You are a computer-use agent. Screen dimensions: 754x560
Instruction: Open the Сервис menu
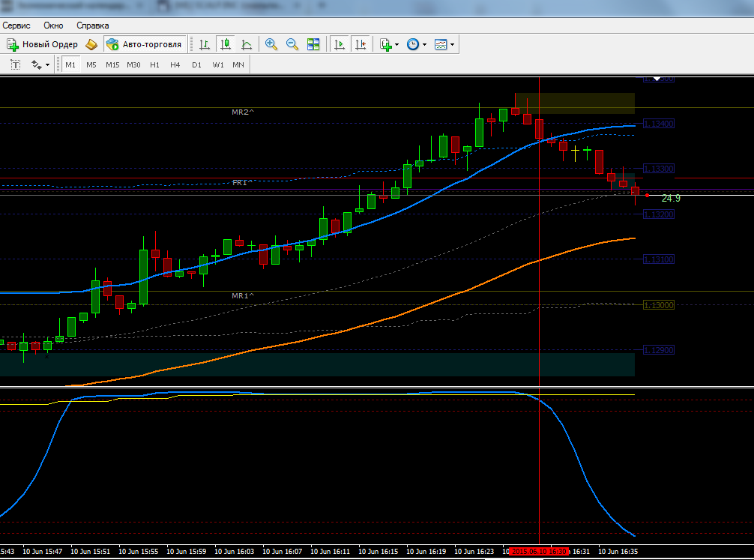pos(16,25)
